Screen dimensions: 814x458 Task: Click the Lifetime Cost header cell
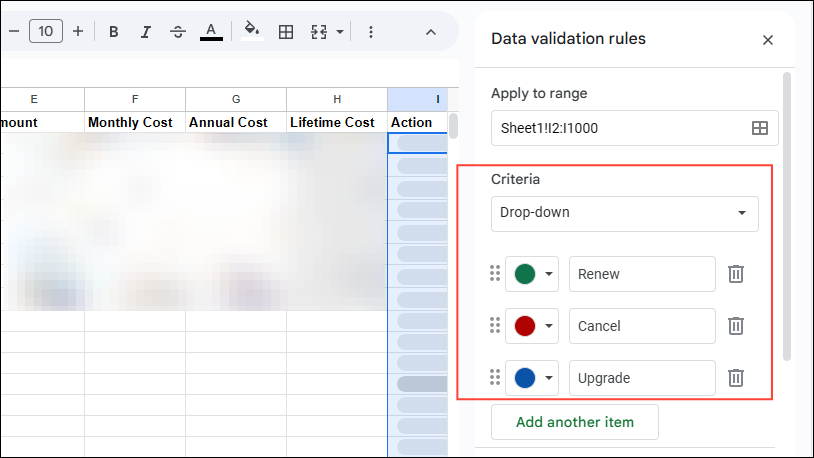tap(337, 123)
